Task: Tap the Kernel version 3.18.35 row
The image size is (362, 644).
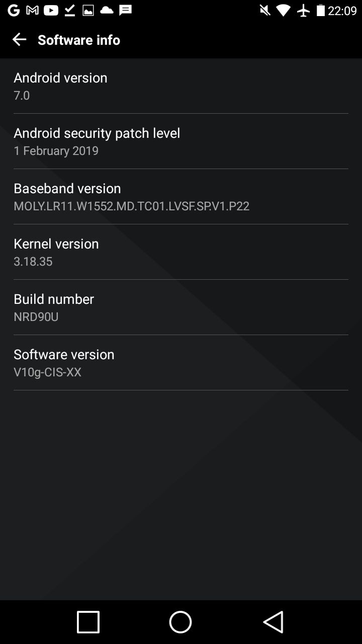Action: (x=181, y=252)
